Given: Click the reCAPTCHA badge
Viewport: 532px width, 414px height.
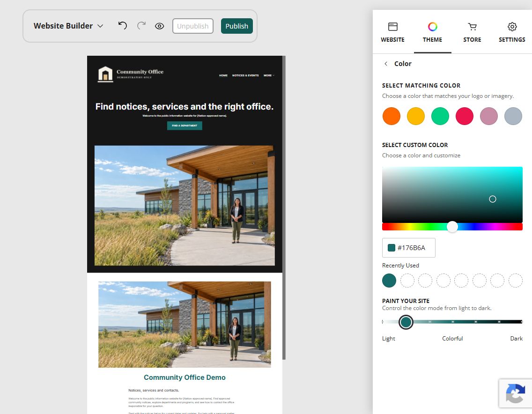Looking at the screenshot, I should click(515, 393).
